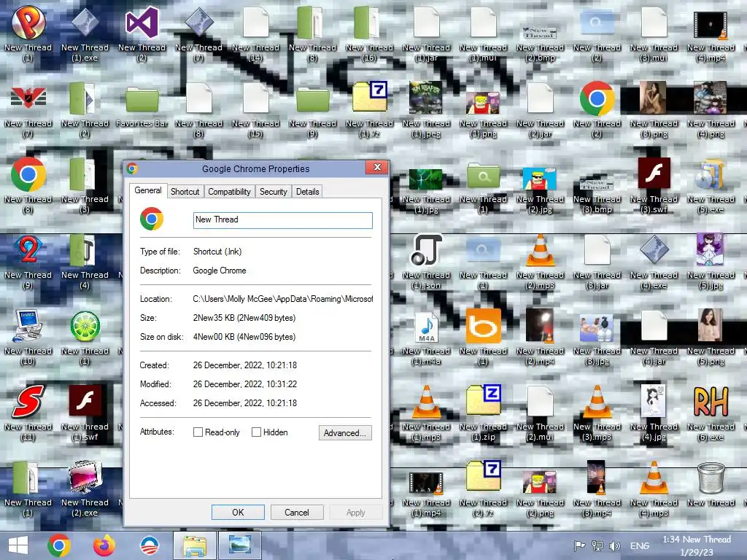The image size is (747, 560).
Task: Select the Chrome desktop icon New Thread (2)
Action: (597, 109)
